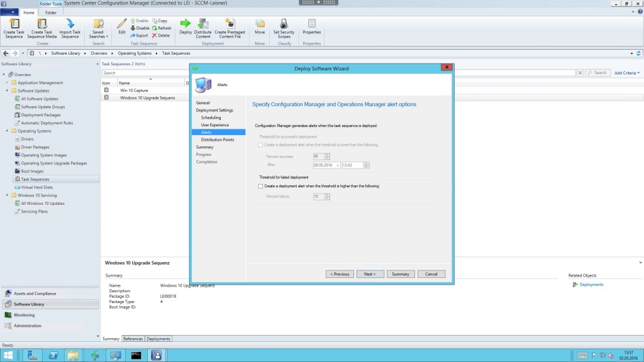Collapse the Software Library navigation pane
Image resolution: width=644 pixels, height=362 pixels.
tap(97, 64)
